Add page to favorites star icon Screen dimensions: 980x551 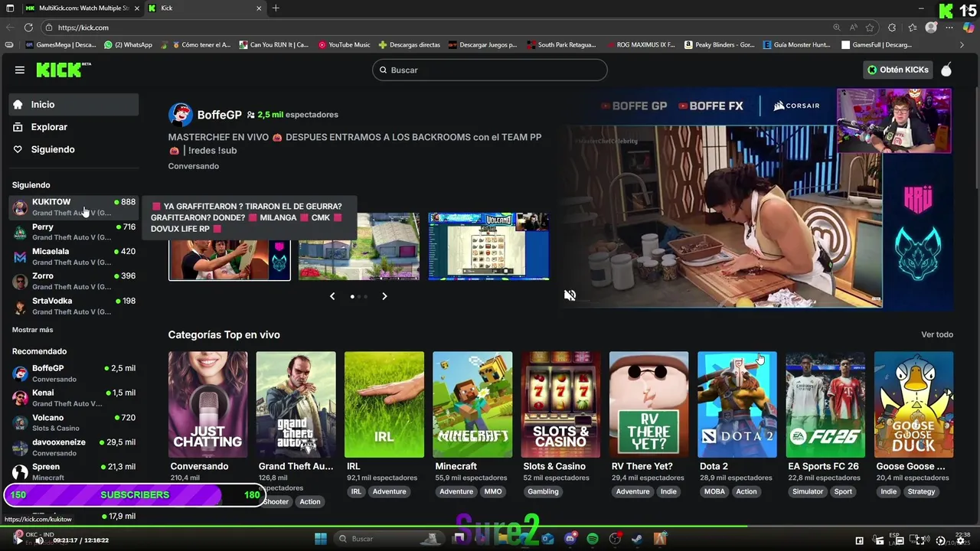coord(870,28)
